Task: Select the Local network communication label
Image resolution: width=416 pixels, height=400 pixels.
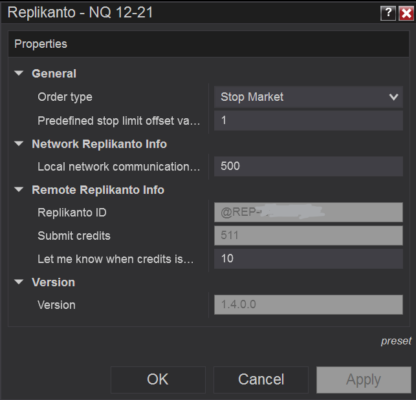Action: [119, 166]
